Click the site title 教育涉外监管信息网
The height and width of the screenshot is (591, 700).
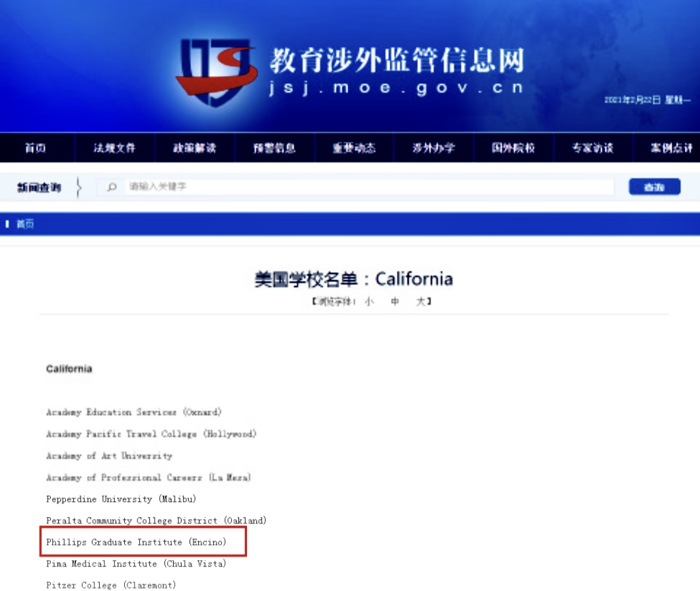click(397, 60)
